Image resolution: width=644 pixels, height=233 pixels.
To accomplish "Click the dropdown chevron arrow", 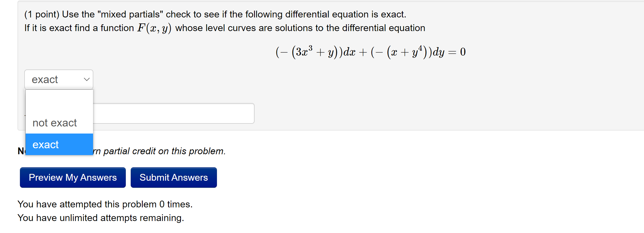I will coord(86,79).
